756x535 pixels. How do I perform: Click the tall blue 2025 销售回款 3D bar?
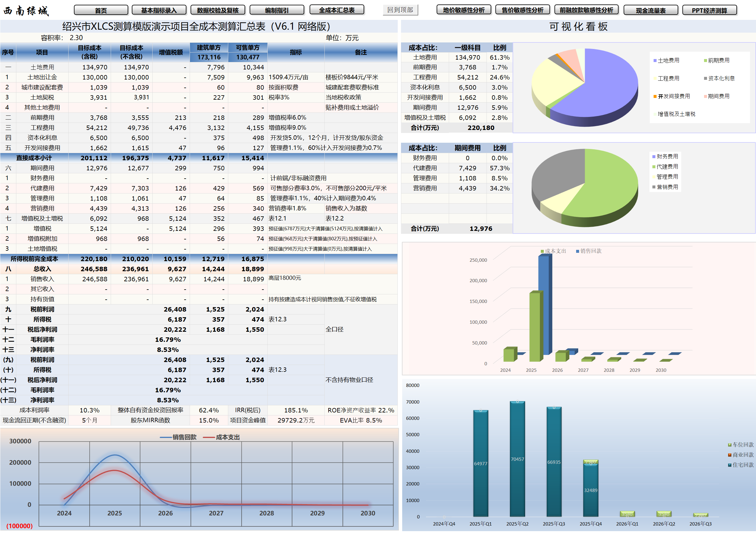tap(545, 305)
